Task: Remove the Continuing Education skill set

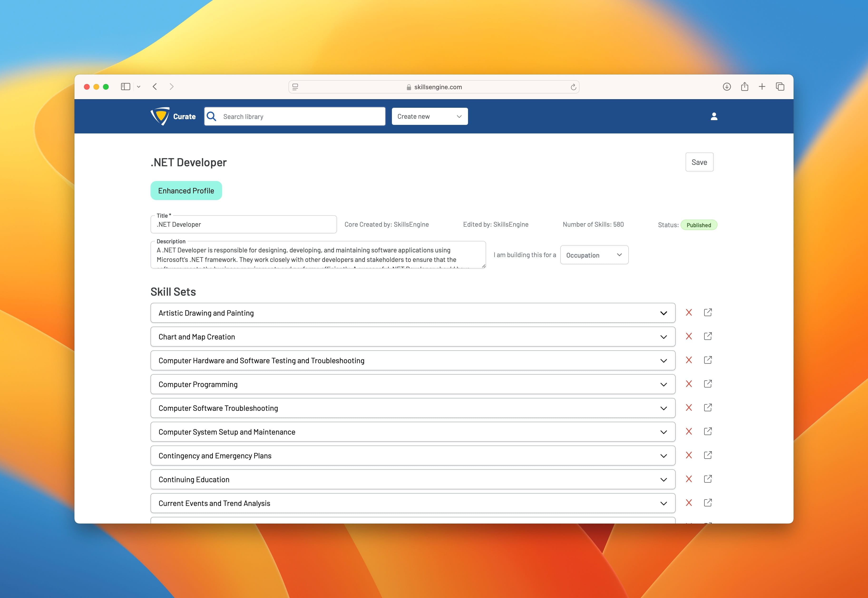Action: click(x=688, y=479)
